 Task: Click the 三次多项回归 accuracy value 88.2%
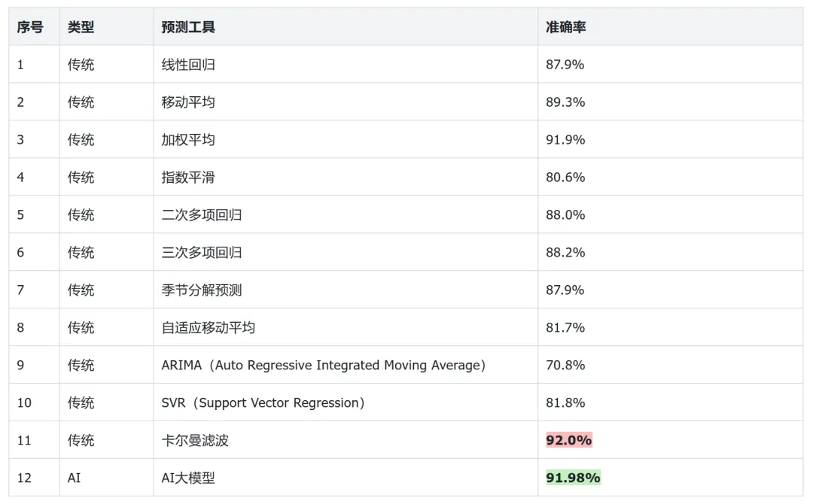tap(565, 253)
